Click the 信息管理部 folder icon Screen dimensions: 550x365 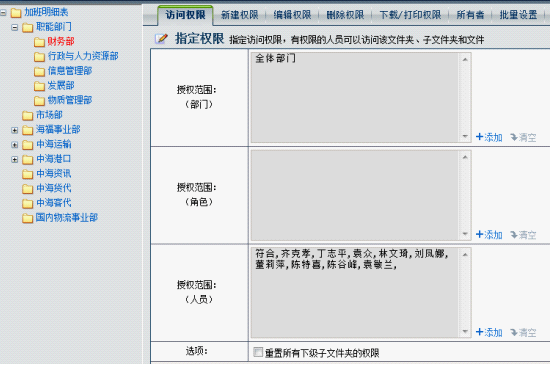click(39, 72)
